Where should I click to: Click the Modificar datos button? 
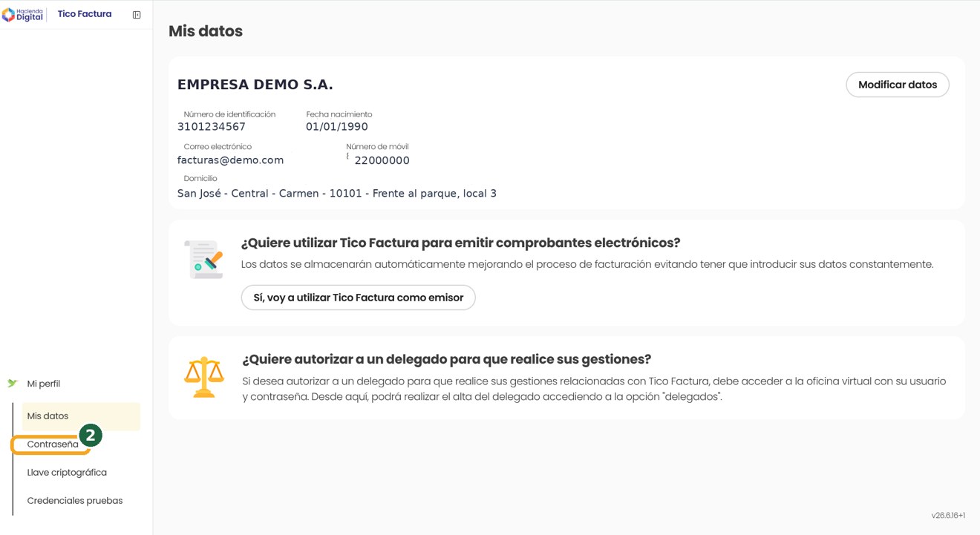898,85
